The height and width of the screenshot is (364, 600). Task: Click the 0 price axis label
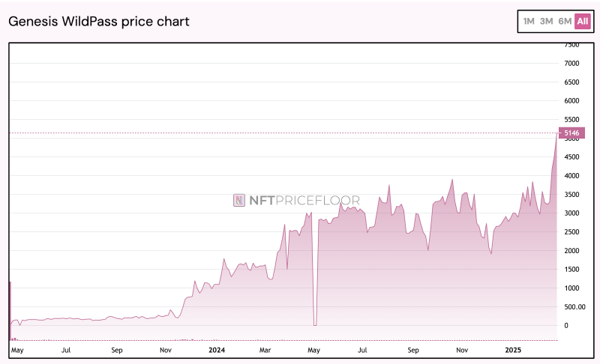[567, 326]
